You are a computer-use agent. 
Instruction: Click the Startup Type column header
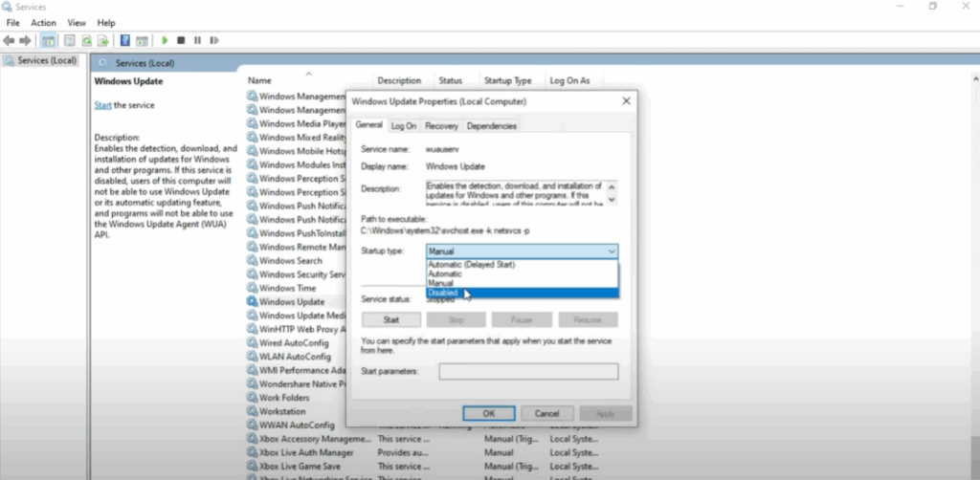pyautogui.click(x=507, y=80)
